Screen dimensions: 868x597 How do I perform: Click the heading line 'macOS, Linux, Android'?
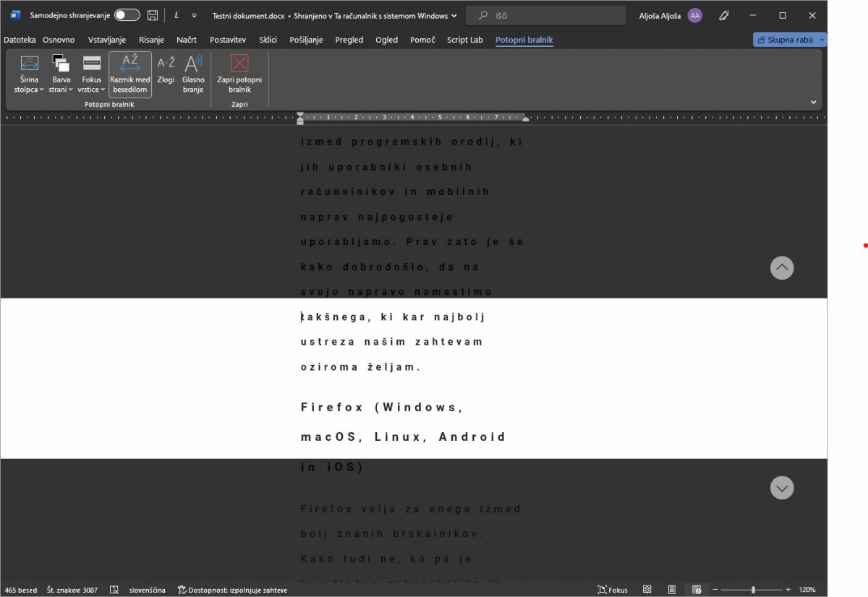(x=403, y=437)
